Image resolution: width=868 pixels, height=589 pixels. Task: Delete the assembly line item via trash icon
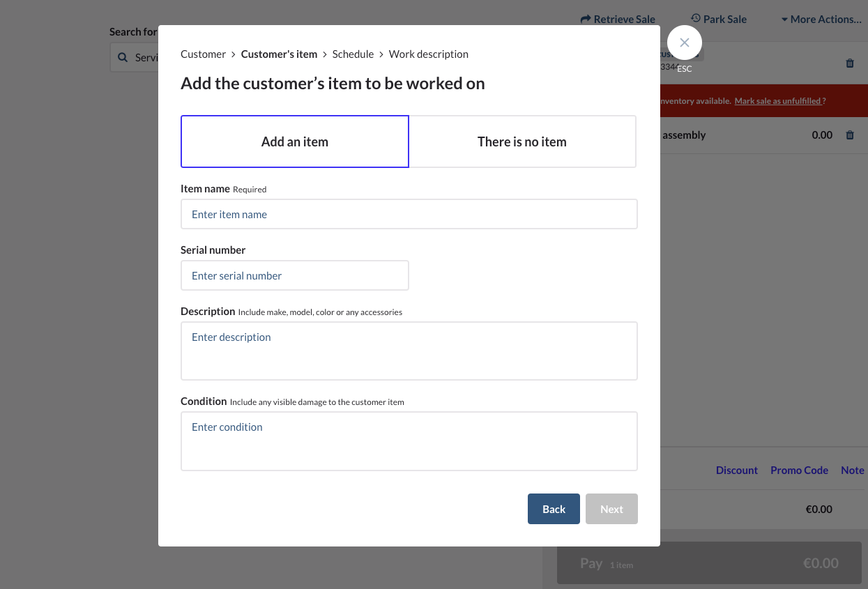coord(850,135)
